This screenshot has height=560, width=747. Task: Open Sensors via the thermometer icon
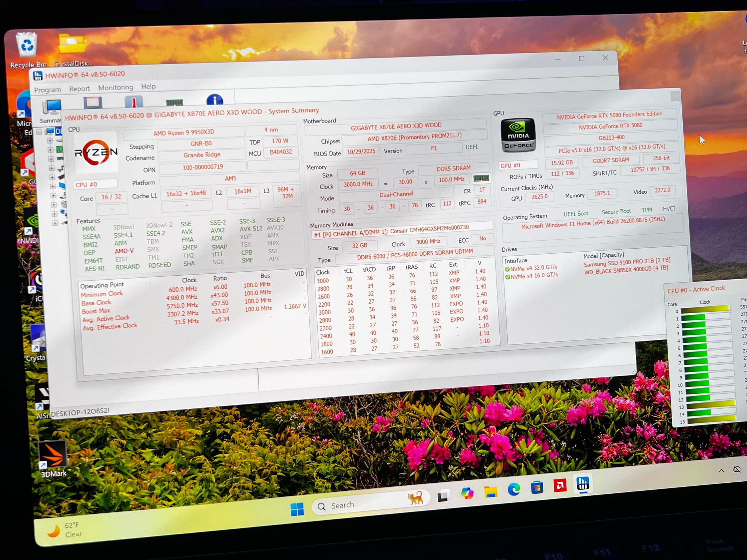[x=133, y=102]
